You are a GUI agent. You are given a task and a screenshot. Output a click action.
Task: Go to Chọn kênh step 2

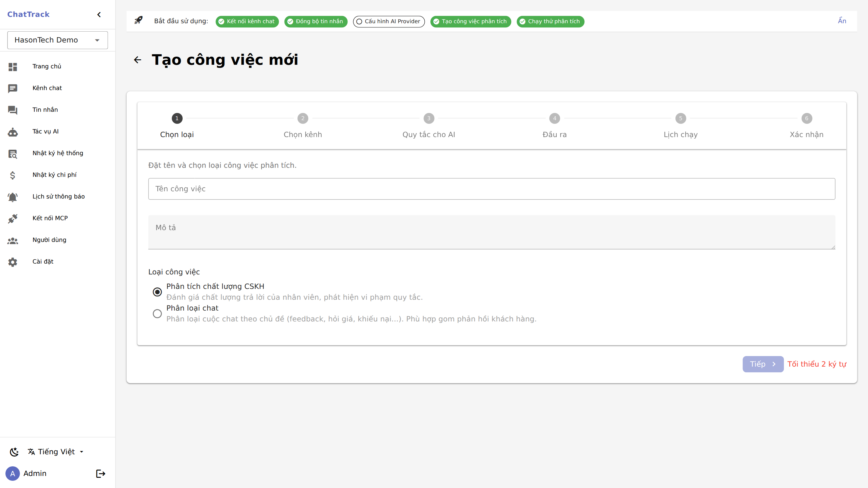coord(303,119)
